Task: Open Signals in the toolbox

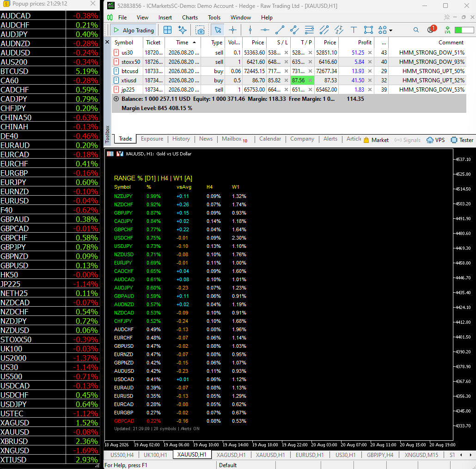Action: tap(408, 140)
